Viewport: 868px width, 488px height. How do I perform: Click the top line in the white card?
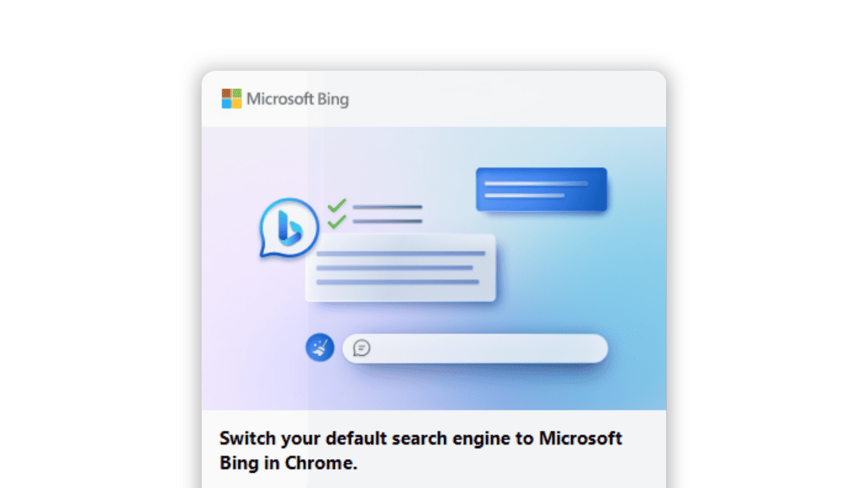tap(401, 253)
